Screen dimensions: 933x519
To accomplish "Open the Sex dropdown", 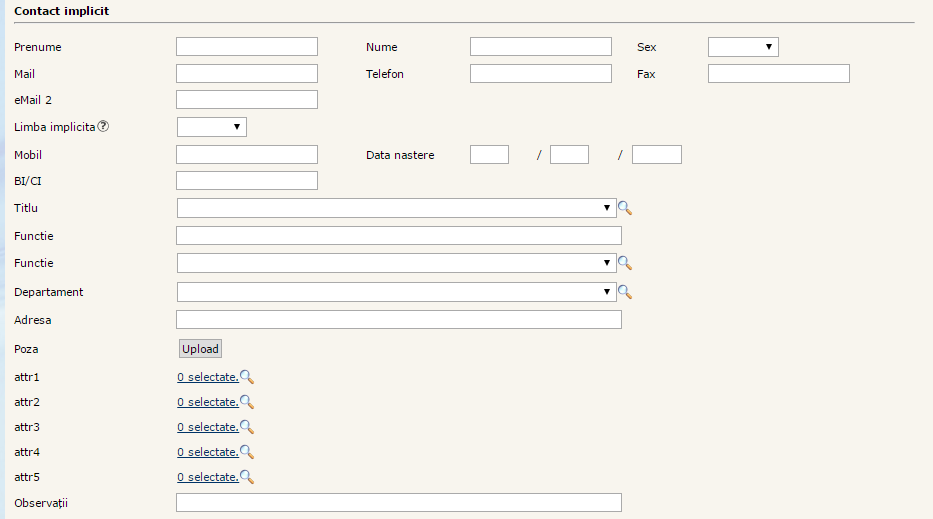I will pos(742,47).
